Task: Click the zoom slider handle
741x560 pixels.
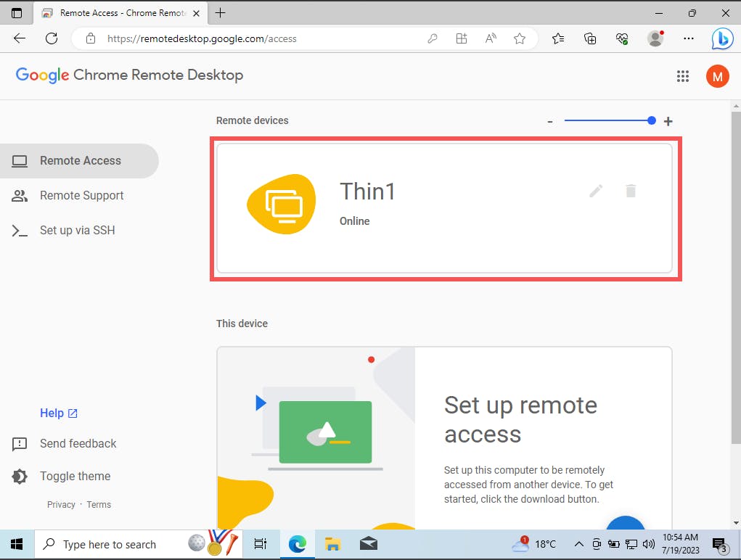Action: [651, 120]
